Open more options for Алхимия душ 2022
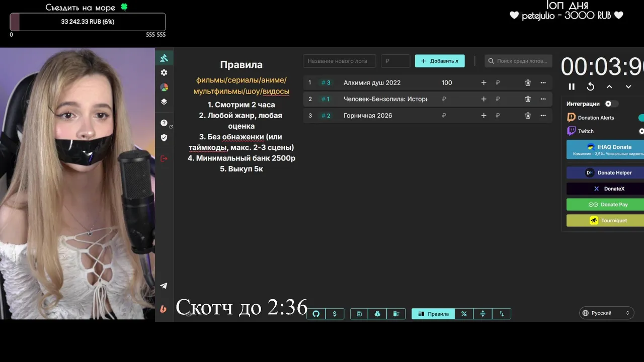Screen dimensions: 644x362 pyautogui.click(x=543, y=83)
